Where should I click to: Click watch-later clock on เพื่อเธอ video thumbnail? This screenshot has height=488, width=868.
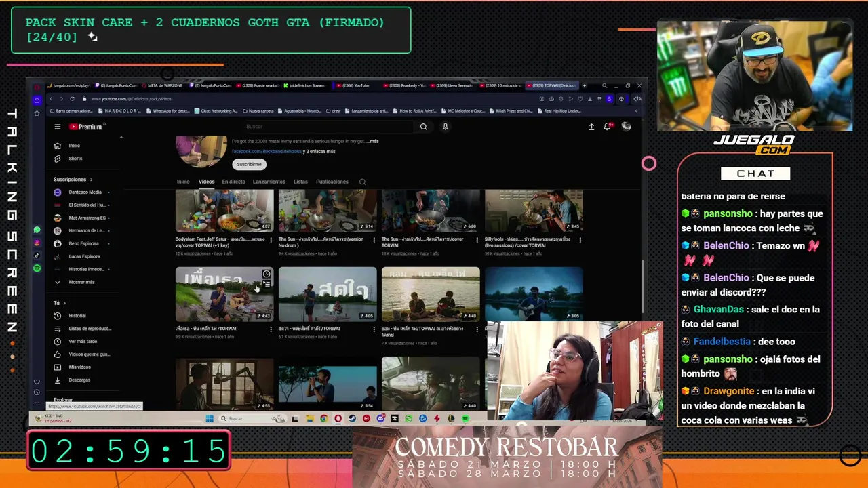click(x=267, y=274)
